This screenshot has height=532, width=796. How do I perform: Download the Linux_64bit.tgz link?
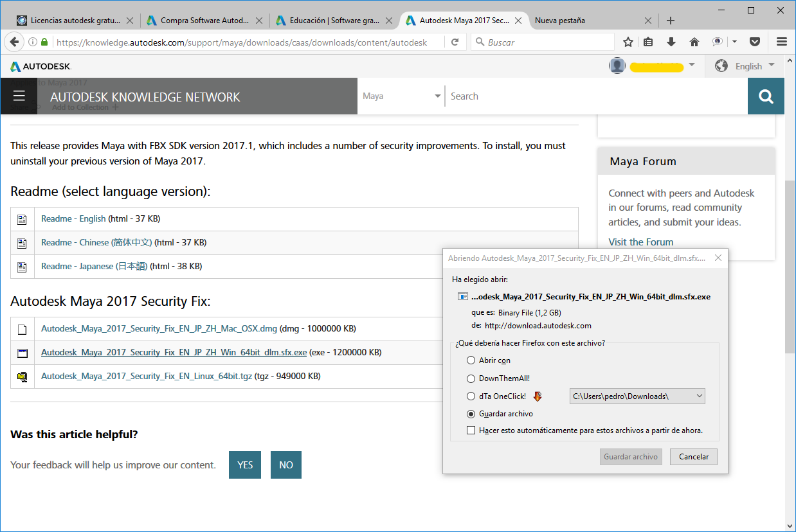(x=147, y=377)
